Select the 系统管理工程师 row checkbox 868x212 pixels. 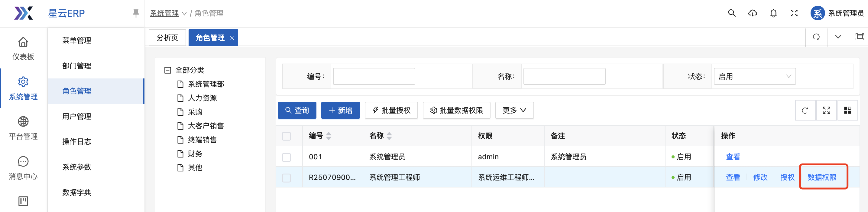click(287, 177)
